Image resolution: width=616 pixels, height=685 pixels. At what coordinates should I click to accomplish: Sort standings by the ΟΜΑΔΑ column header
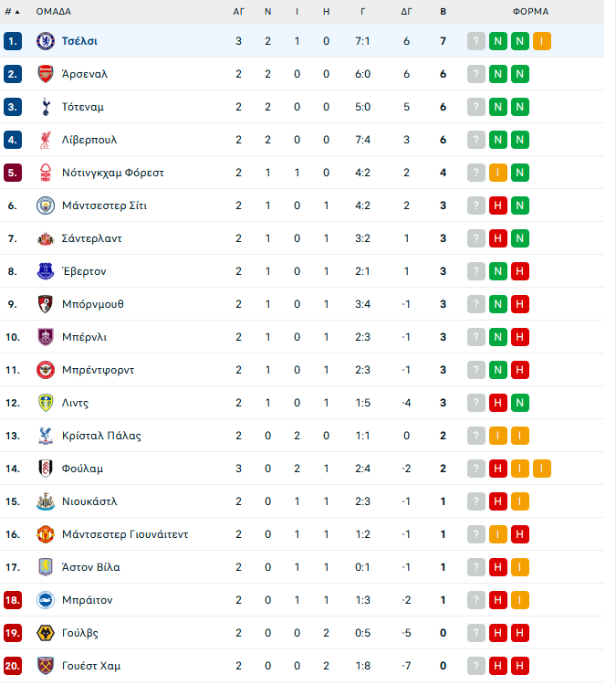pos(53,12)
